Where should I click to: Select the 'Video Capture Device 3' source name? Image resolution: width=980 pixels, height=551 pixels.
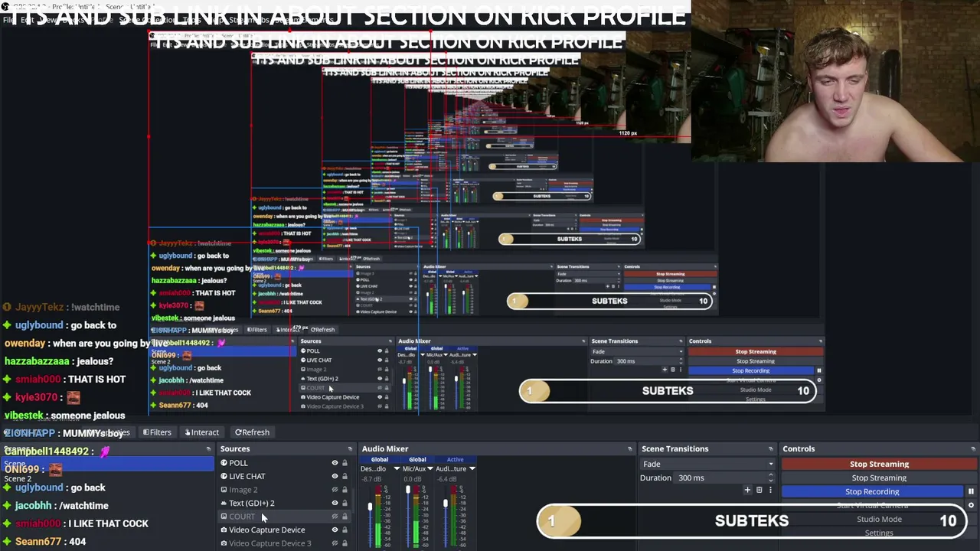269,543
